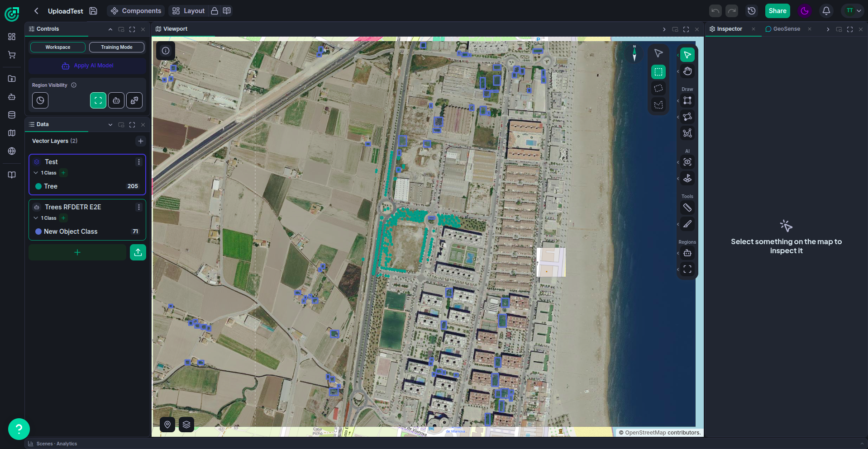Screen dimensions: 868x449
Task: Click Apply AI Model button
Action: pyautogui.click(x=88, y=66)
